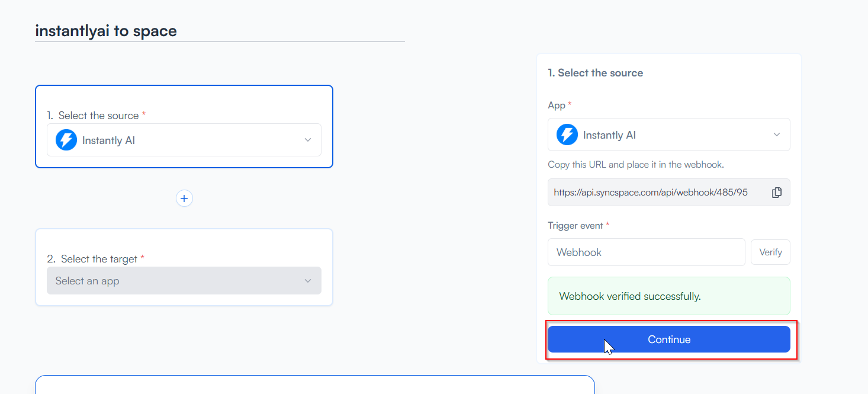The height and width of the screenshot is (394, 868).
Task: Open the 'Select an app' target dropdown
Action: tap(178, 281)
